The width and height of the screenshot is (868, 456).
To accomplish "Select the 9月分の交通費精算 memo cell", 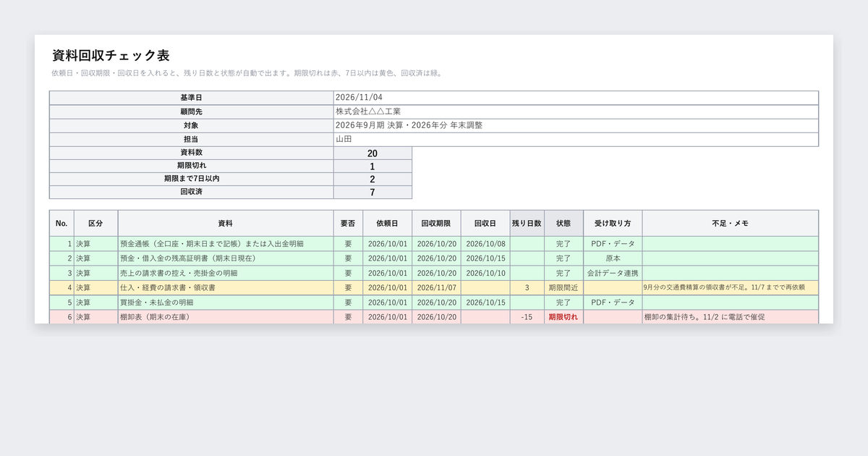I will click(731, 288).
